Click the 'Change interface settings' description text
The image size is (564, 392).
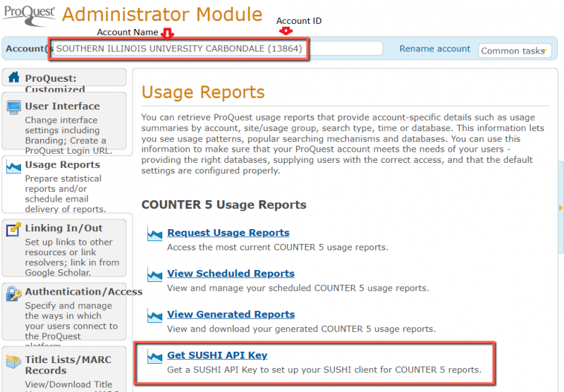68,135
